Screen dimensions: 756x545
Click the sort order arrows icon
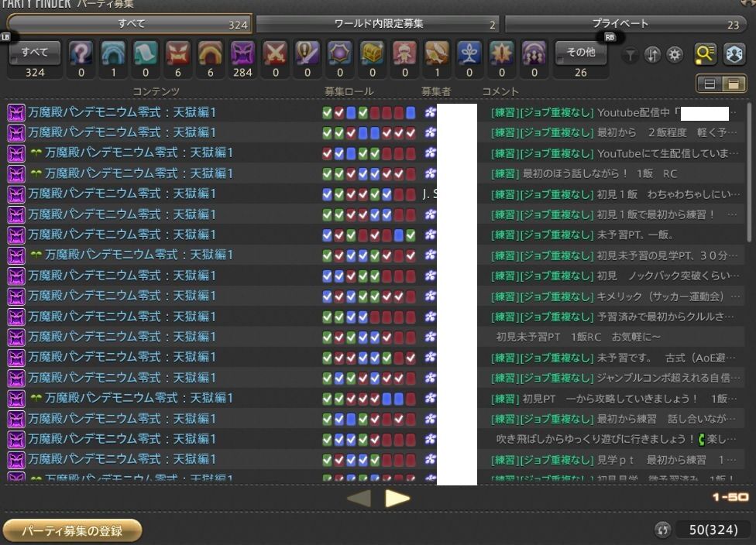[x=652, y=55]
